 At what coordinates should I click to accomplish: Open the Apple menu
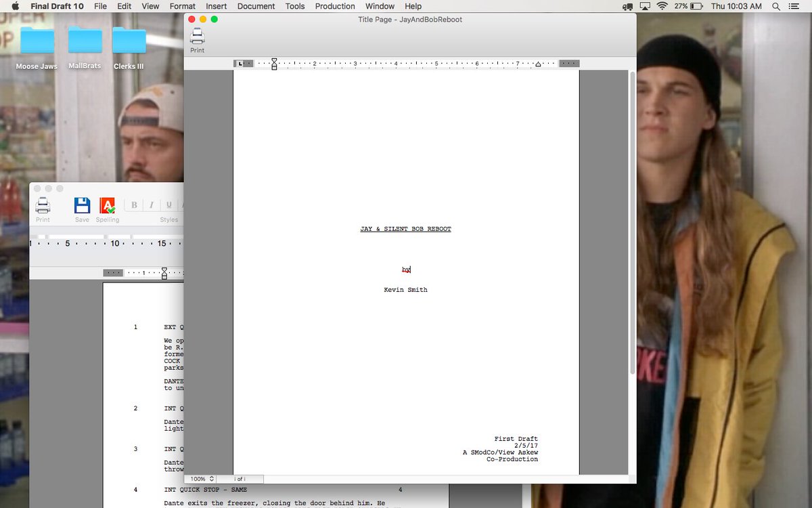pos(16,6)
